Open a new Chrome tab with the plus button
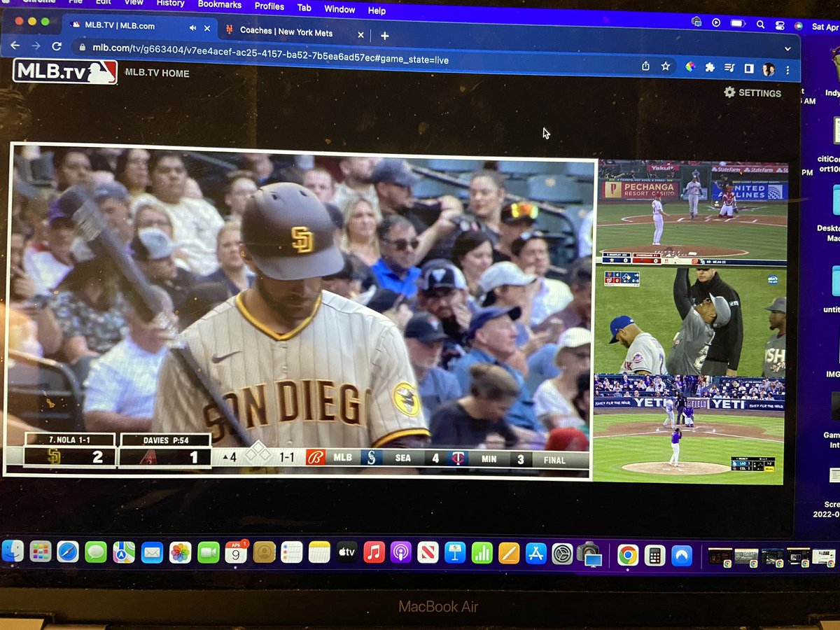The width and height of the screenshot is (840, 630). click(384, 36)
